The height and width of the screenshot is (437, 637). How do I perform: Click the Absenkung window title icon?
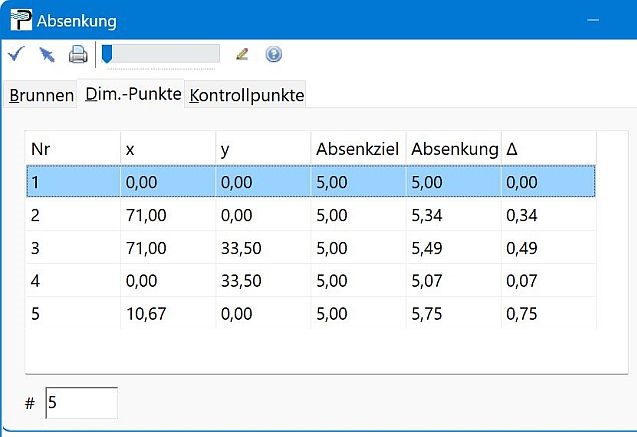tap(19, 20)
